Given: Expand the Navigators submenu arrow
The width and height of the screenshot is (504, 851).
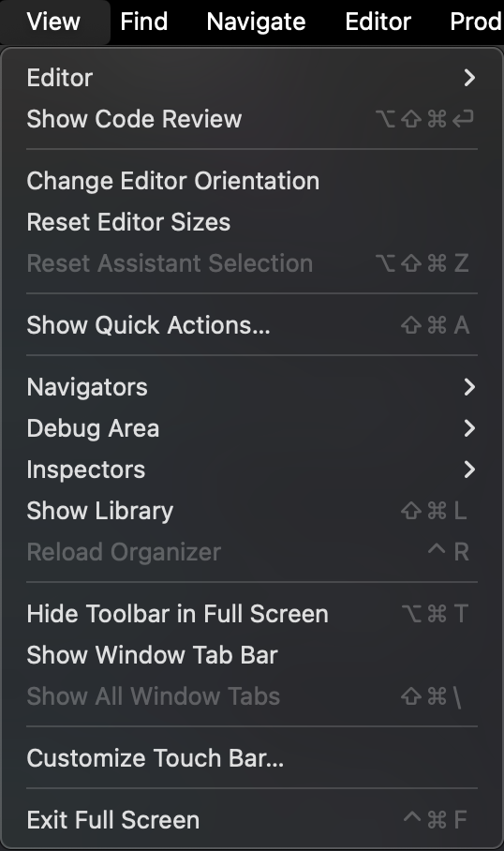Looking at the screenshot, I should click(469, 387).
